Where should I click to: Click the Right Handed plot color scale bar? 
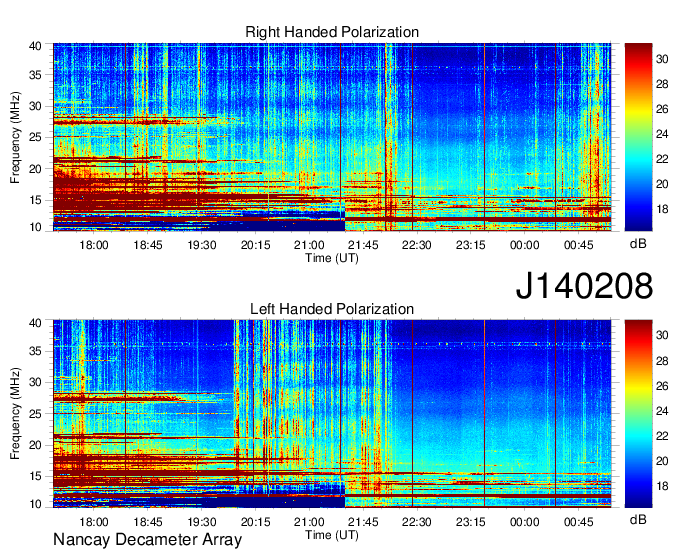(x=638, y=137)
